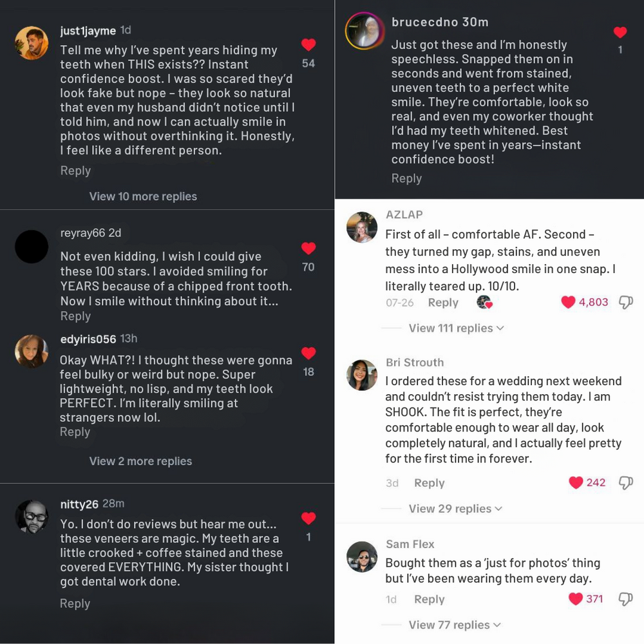Open just1jayme's profile picture
The image size is (644, 644).
click(x=32, y=43)
